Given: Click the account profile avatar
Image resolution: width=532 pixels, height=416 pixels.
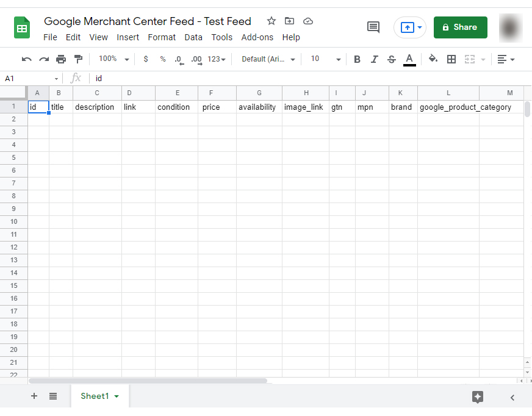Looking at the screenshot, I should (x=511, y=28).
